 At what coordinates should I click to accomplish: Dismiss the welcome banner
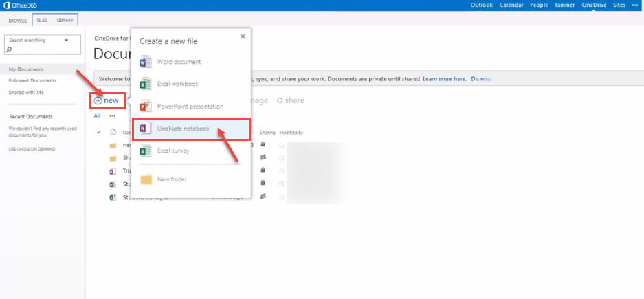point(480,79)
